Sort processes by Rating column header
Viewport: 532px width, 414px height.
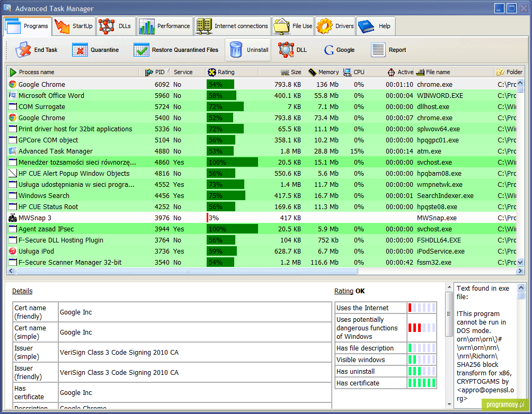click(x=232, y=72)
